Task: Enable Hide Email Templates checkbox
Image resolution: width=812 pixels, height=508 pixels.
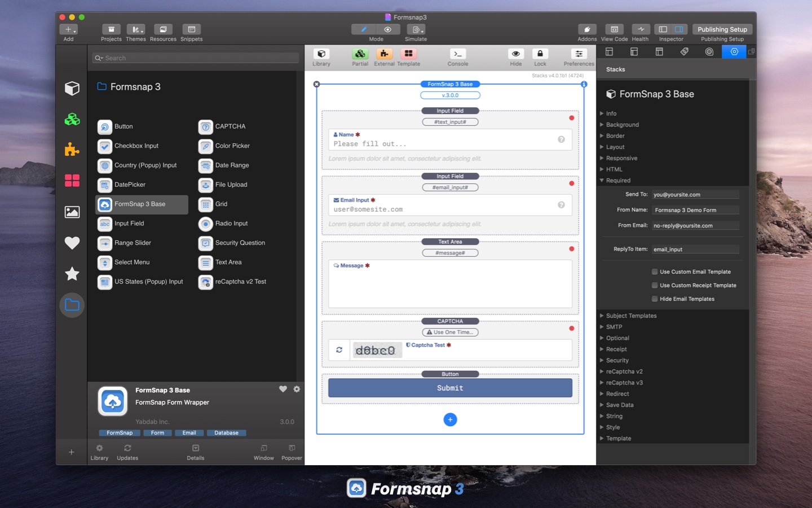Action: pos(655,299)
